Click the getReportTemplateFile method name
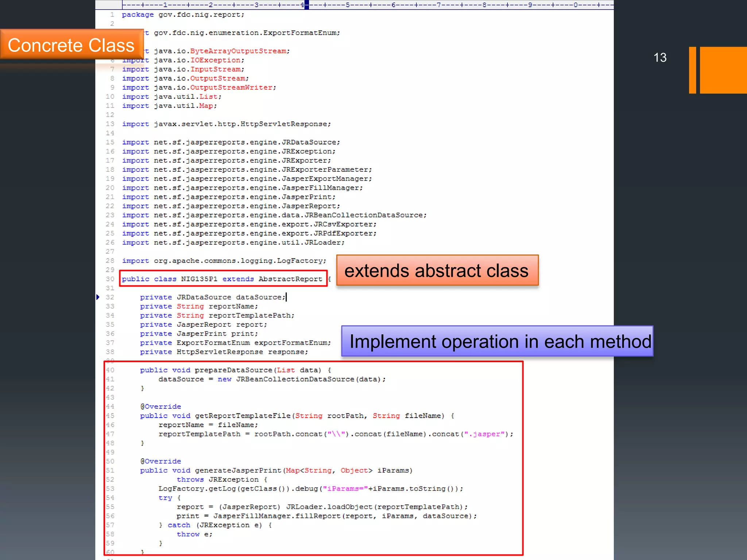 click(x=243, y=416)
